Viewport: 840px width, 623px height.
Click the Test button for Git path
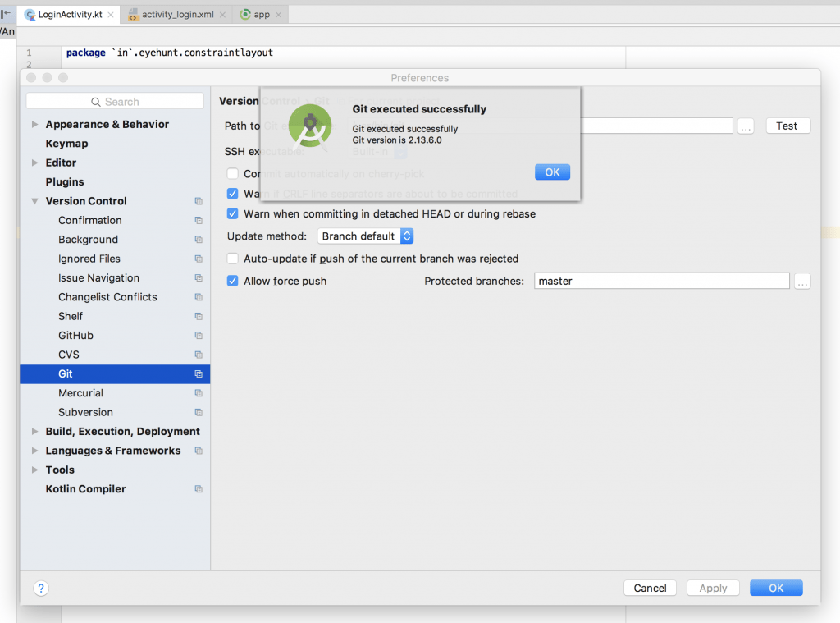tap(787, 126)
